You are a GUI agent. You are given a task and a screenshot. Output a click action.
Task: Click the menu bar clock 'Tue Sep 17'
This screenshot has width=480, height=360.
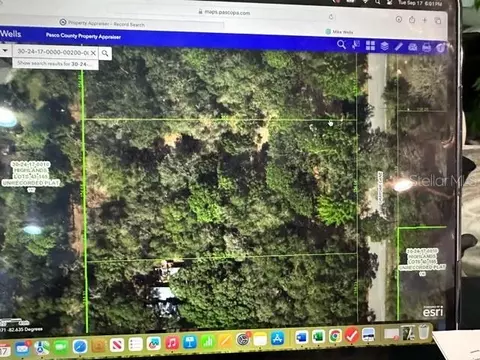[420, 3]
